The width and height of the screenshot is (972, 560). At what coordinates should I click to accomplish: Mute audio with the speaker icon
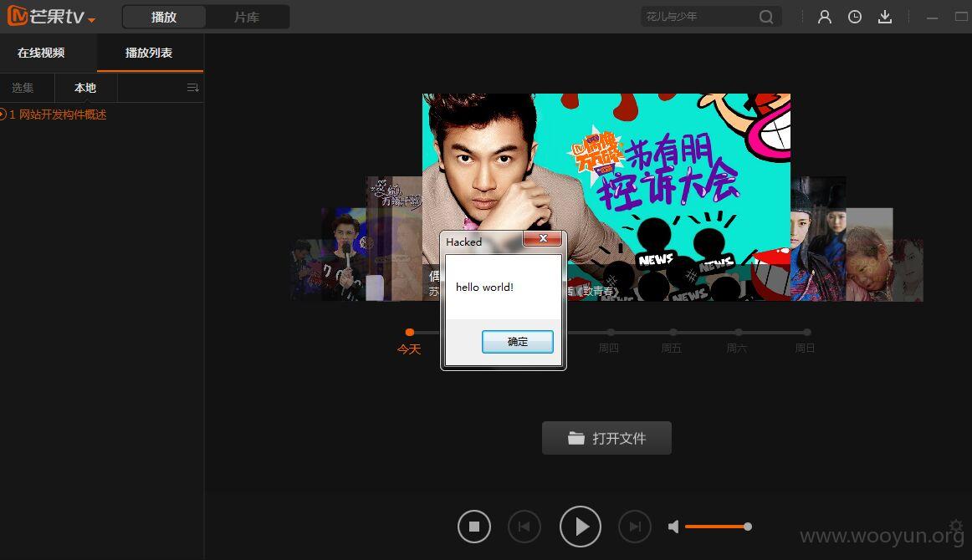[x=674, y=527]
